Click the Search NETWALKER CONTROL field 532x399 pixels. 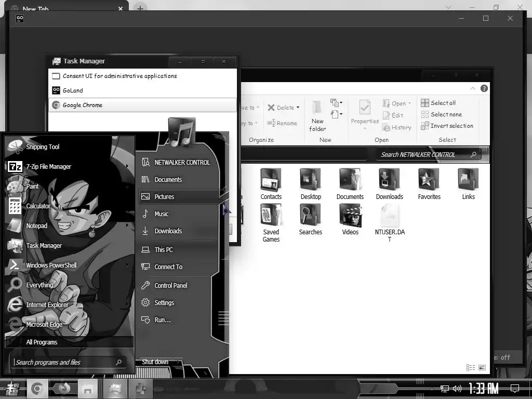click(x=429, y=155)
